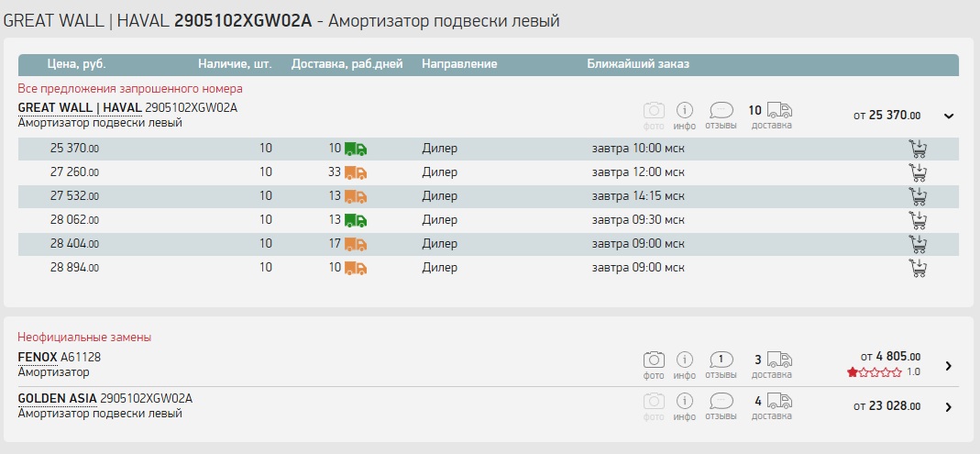Open info icon for GREAT WALL | HAVAL part
The height and width of the screenshot is (454, 980).
685,111
